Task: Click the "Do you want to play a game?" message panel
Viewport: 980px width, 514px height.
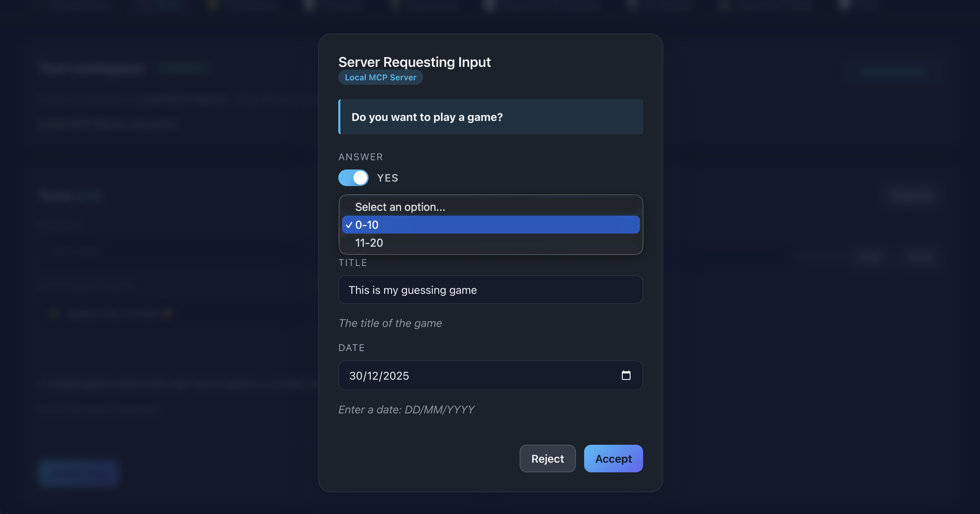Action: click(490, 117)
